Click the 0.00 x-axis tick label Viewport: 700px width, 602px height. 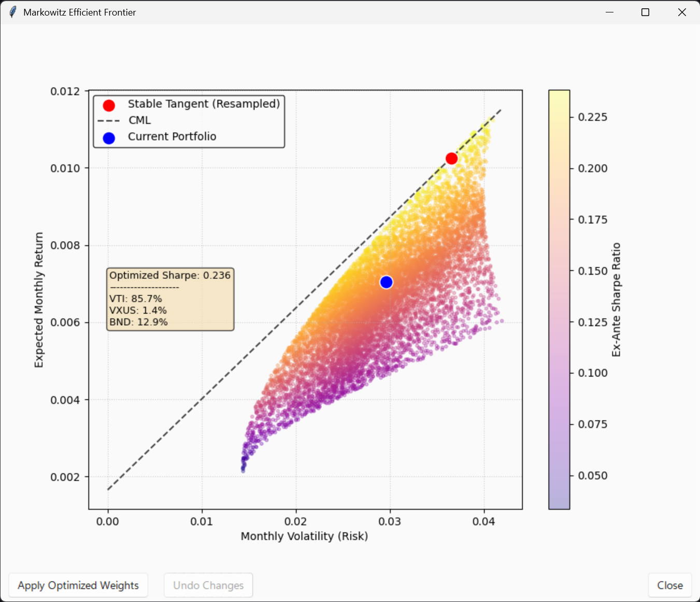click(x=108, y=522)
